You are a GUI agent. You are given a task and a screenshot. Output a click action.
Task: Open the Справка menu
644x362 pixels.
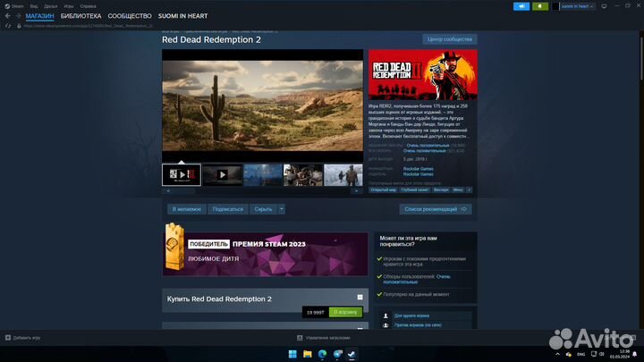[88, 6]
